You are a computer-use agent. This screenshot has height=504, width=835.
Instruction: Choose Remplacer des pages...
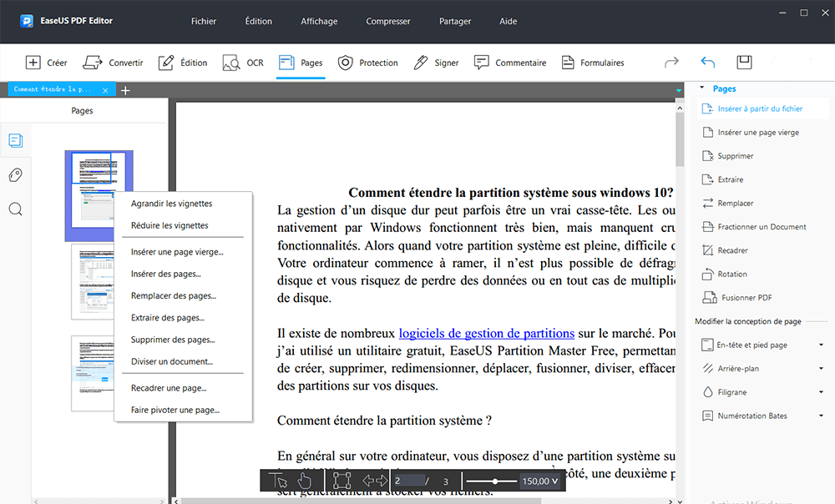pyautogui.click(x=183, y=295)
